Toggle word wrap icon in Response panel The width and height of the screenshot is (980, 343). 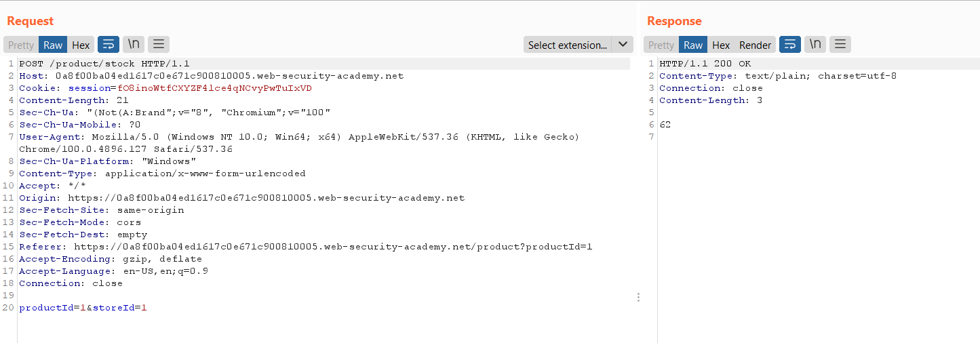tap(790, 45)
